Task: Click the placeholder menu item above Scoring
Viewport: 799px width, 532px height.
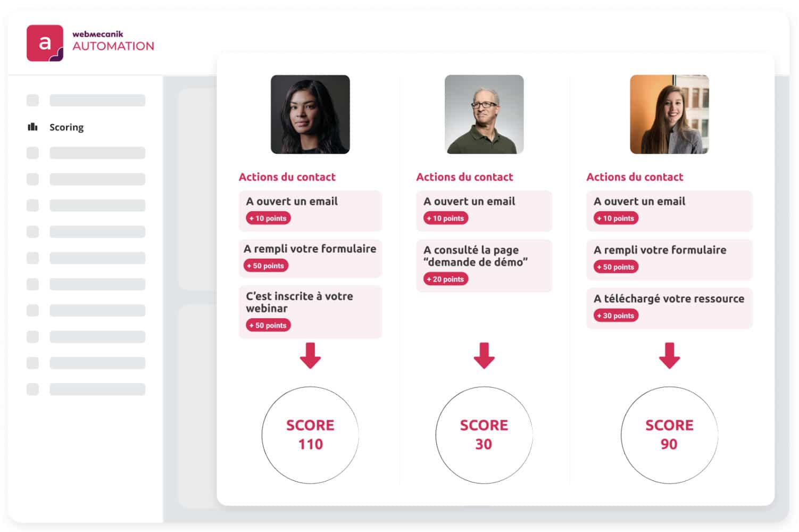Action: (x=97, y=101)
